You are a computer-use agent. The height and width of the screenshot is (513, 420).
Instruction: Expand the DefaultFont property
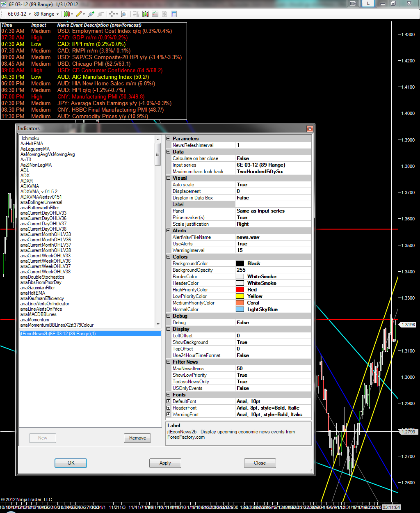coord(169,401)
